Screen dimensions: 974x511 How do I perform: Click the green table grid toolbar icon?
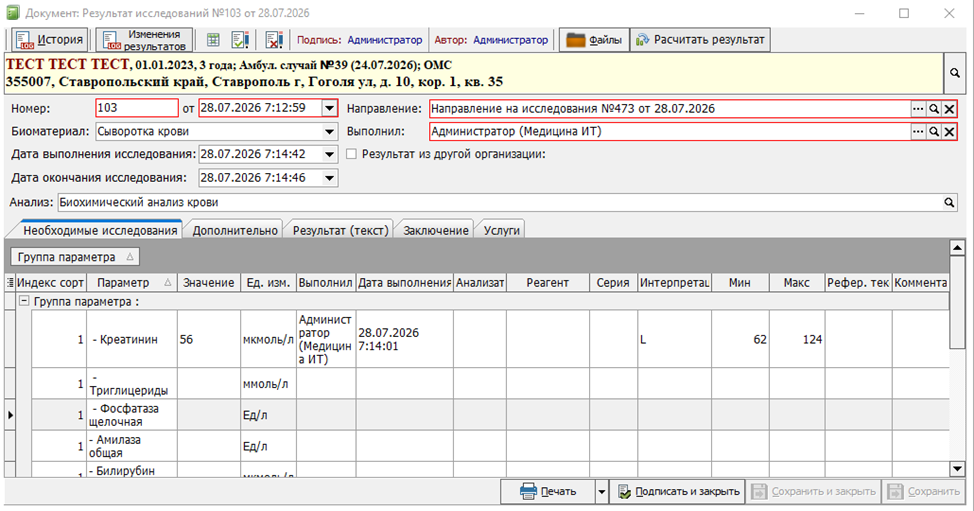(x=213, y=40)
